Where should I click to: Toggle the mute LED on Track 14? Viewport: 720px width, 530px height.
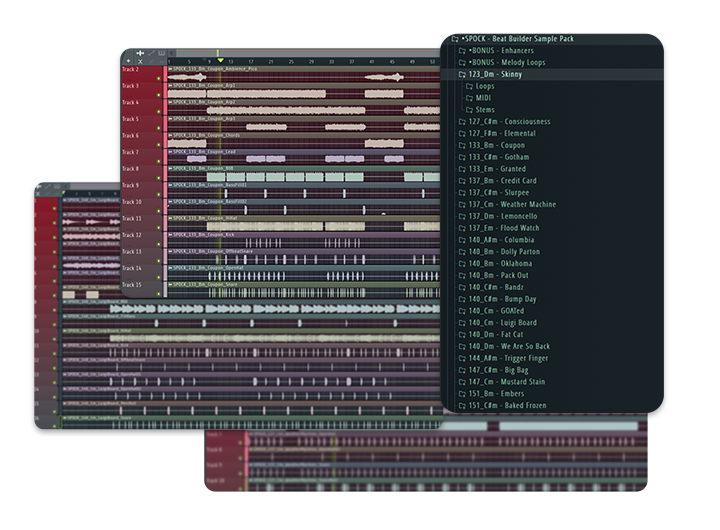coord(158,276)
